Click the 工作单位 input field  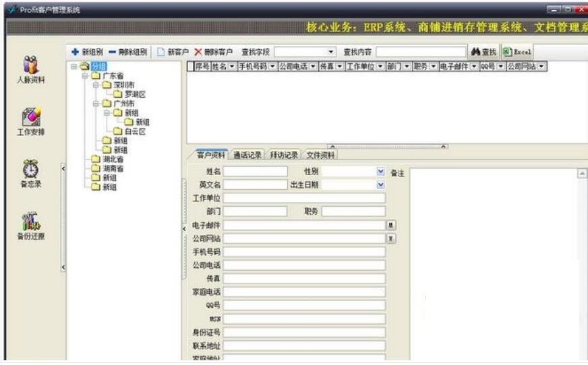click(x=305, y=198)
